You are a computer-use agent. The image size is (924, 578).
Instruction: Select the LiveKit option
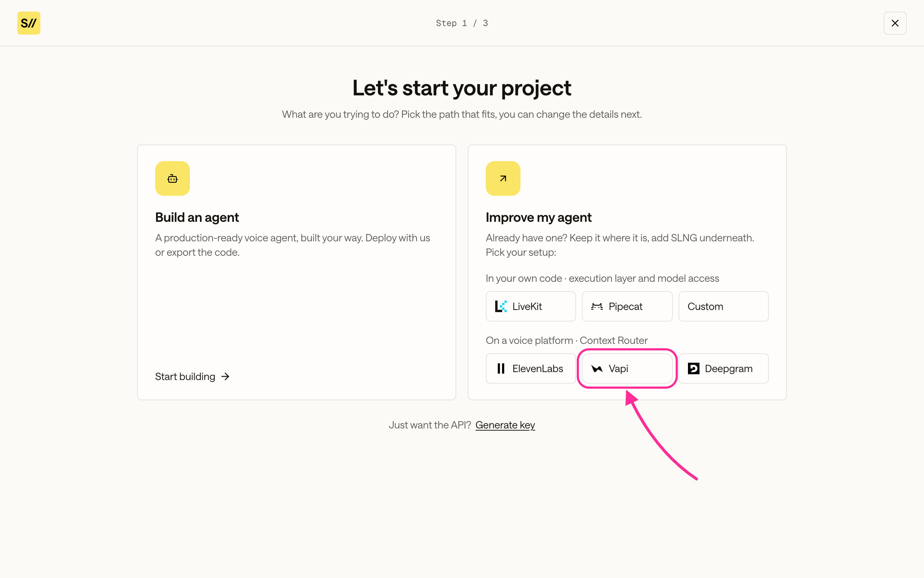[531, 306]
